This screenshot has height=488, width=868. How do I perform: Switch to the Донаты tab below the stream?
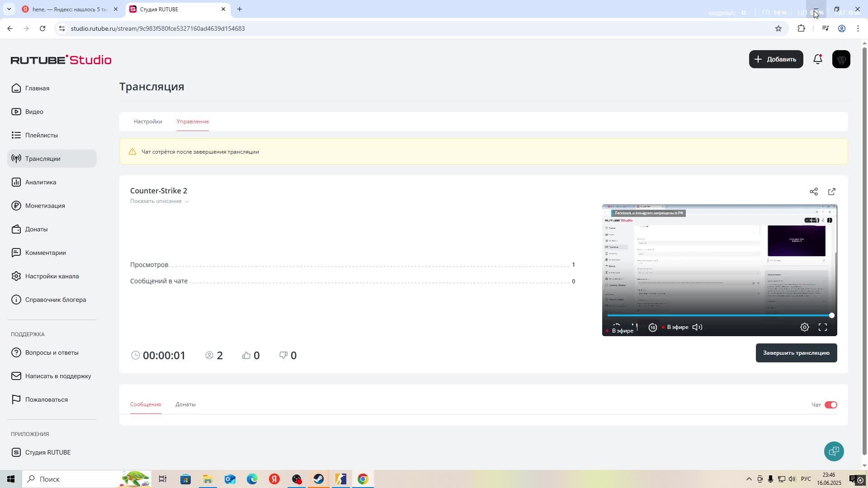185,404
